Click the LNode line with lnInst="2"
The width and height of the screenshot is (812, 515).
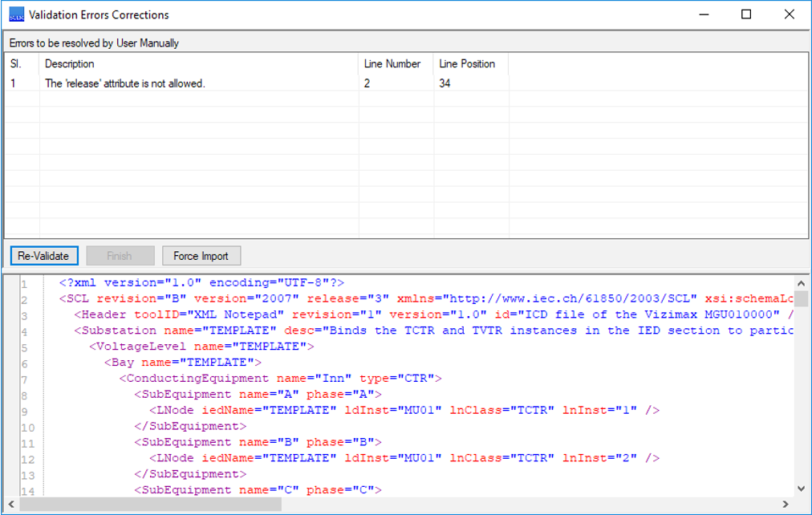click(x=404, y=458)
